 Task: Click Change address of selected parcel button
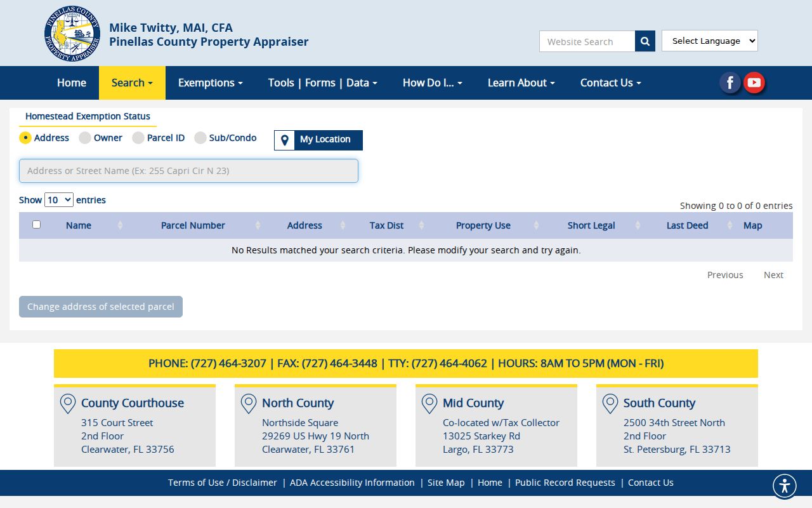tap(101, 307)
